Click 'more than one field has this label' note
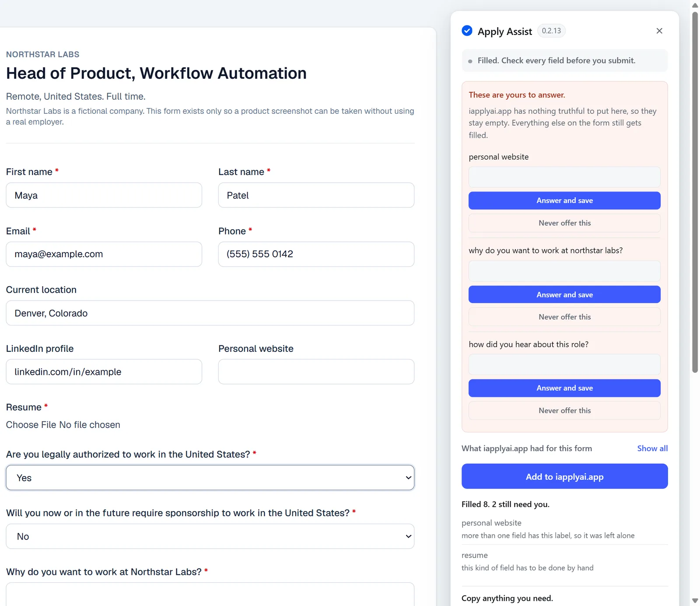 coord(548,536)
